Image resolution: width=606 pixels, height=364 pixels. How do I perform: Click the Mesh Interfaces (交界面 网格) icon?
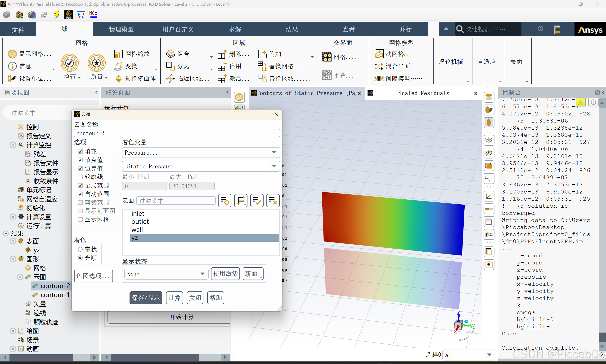tap(327, 57)
